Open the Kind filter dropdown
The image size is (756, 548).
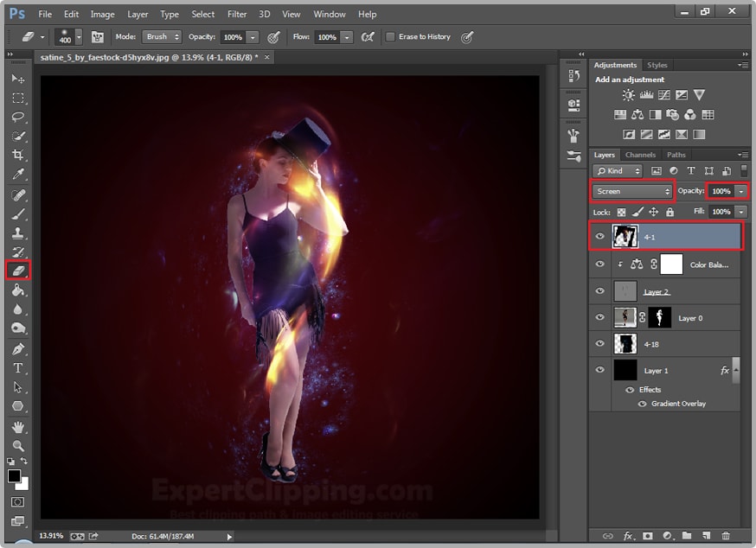[x=618, y=171]
